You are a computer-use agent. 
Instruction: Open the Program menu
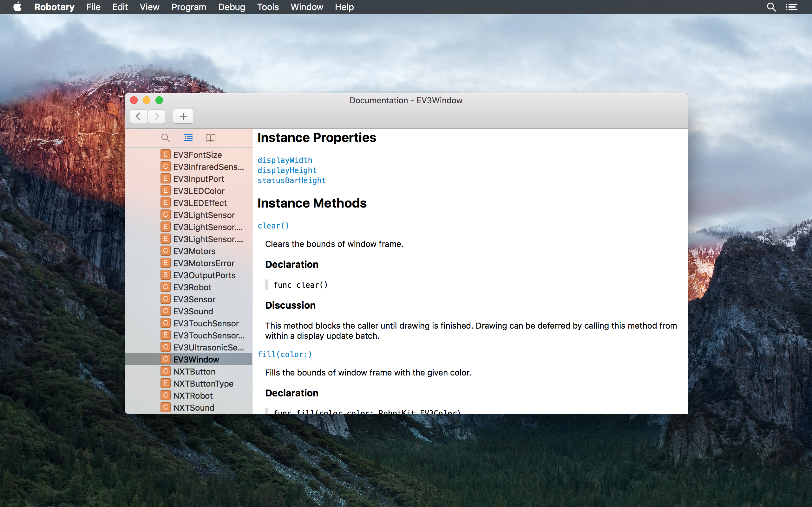click(x=189, y=7)
